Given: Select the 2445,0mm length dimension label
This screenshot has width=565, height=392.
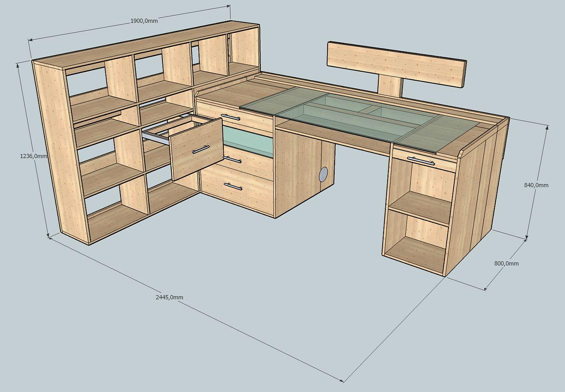Looking at the screenshot, I should (169, 297).
